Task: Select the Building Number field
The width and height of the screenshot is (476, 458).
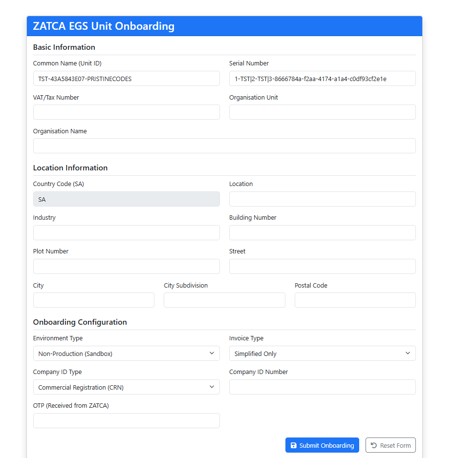Action: point(322,232)
